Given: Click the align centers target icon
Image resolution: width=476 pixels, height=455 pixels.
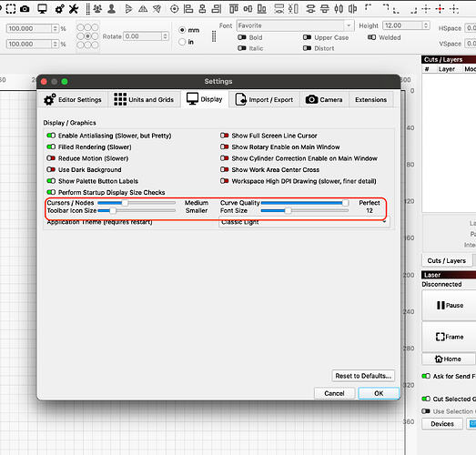Looking at the screenshot, I should point(174,9).
